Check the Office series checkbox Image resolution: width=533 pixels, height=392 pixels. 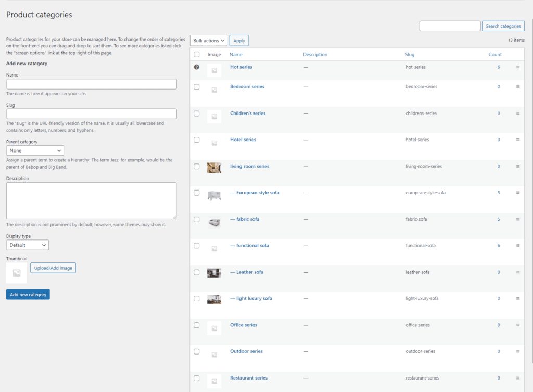[x=196, y=325]
